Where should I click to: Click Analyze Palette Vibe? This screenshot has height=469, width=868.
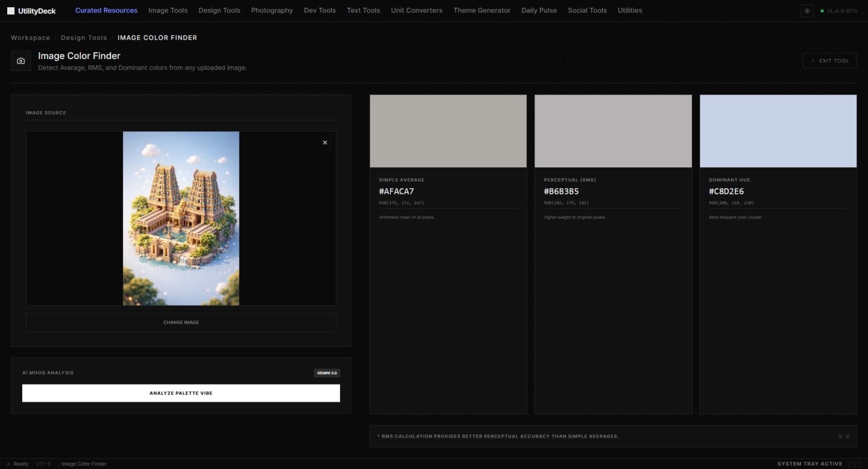(180, 393)
